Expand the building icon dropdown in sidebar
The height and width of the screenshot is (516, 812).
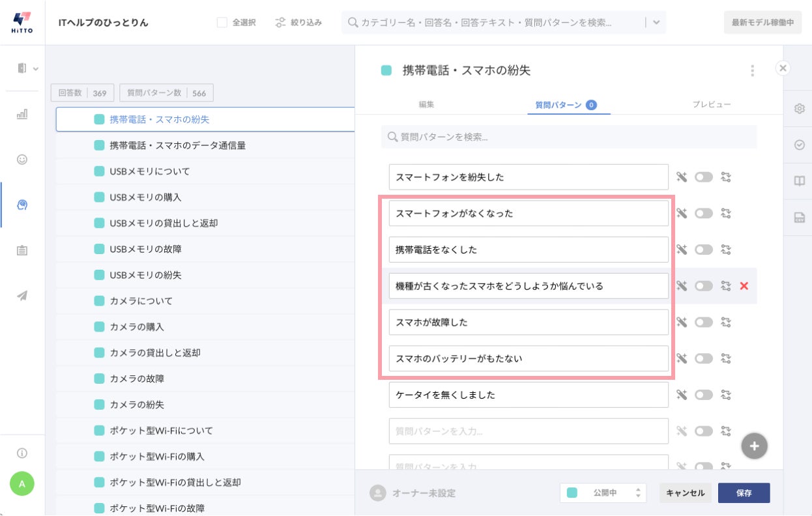(26, 68)
